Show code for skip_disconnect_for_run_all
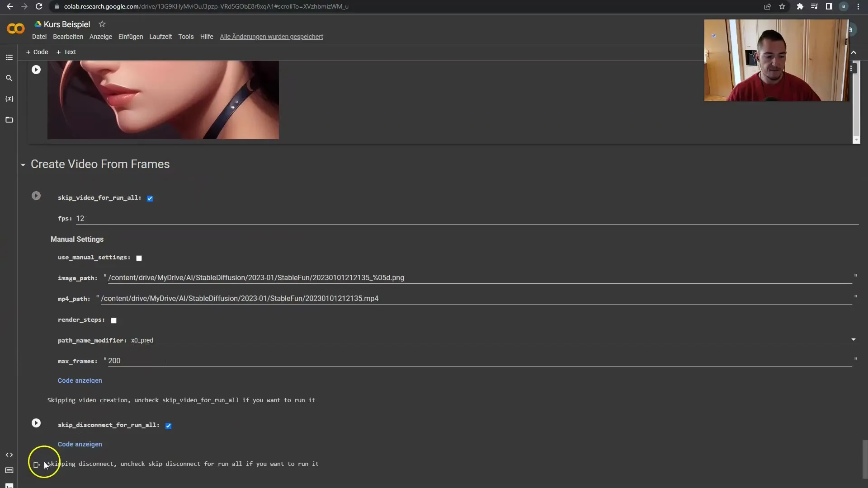The width and height of the screenshot is (868, 488). coord(79,443)
